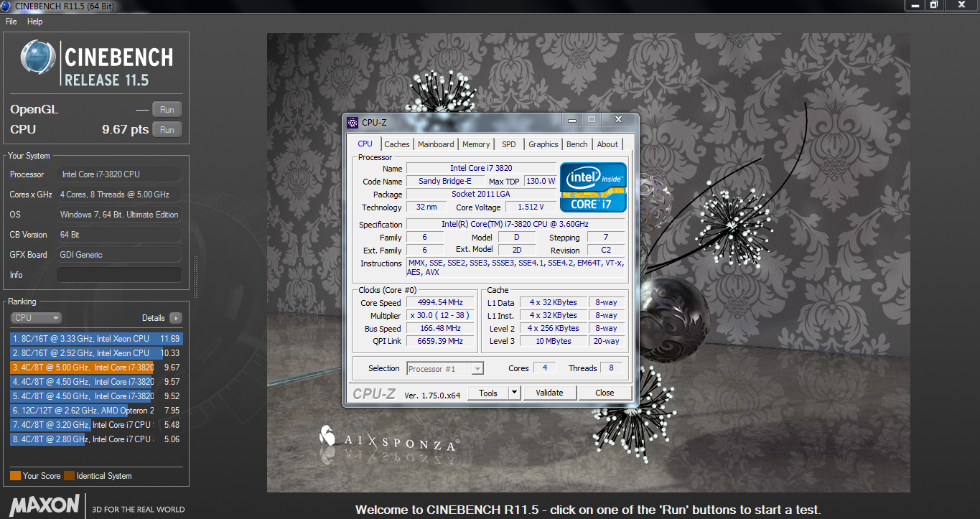980x519 pixels.
Task: Open the Mainboard tab in CPU-Z
Action: [x=436, y=144]
